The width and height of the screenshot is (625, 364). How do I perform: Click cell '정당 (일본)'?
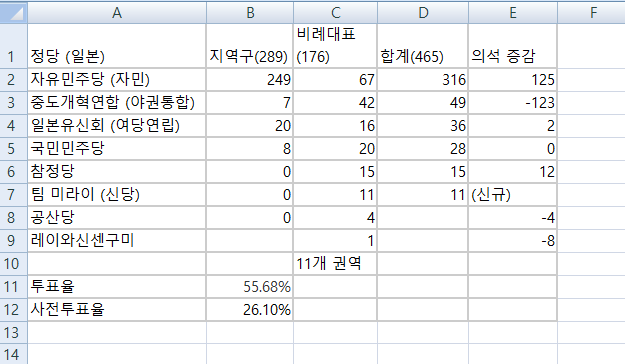tap(117, 46)
